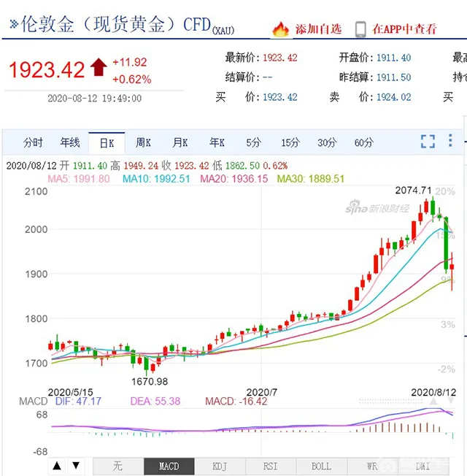The height and width of the screenshot is (476, 467).
Task: Choose the WR indicator button
Action: click(372, 467)
